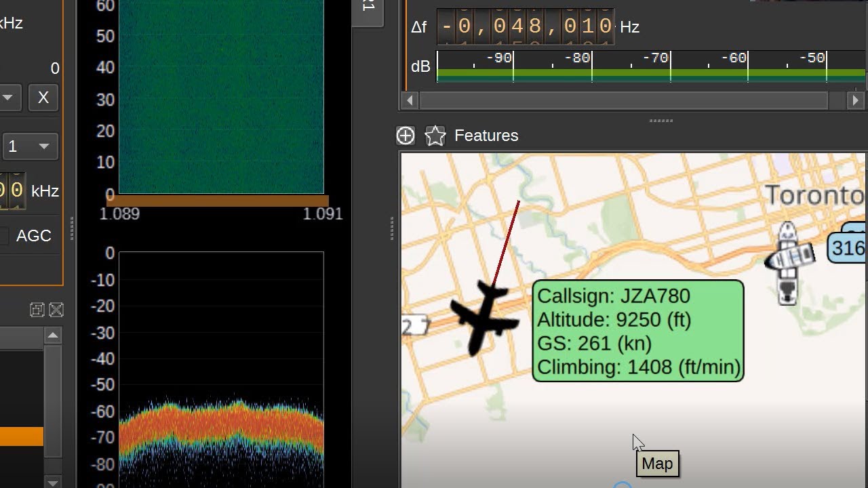Open the dropdown showing value 1
868x488 pixels.
[29, 146]
